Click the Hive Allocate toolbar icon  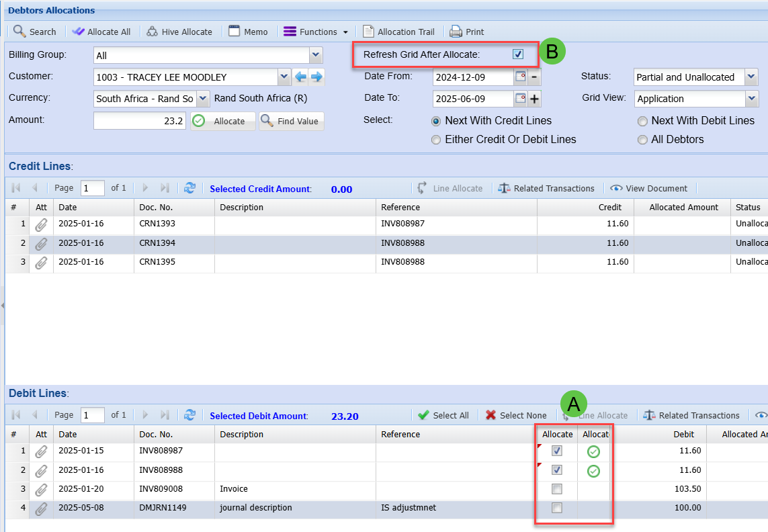click(153, 32)
